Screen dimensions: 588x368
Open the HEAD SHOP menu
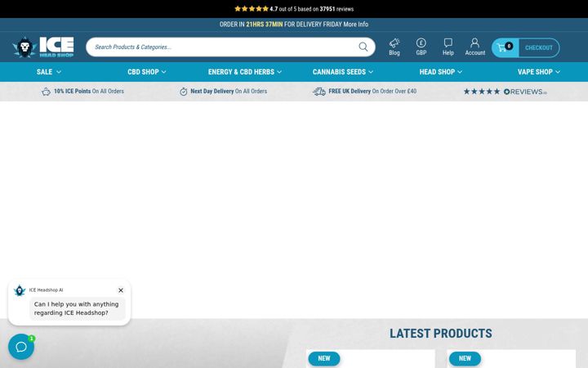[441, 72]
